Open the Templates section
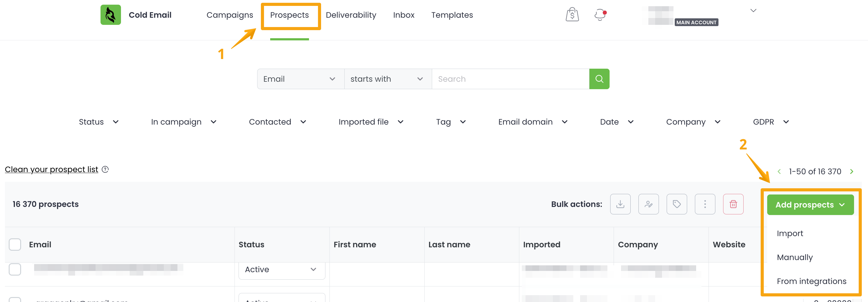The image size is (868, 302). click(x=452, y=15)
